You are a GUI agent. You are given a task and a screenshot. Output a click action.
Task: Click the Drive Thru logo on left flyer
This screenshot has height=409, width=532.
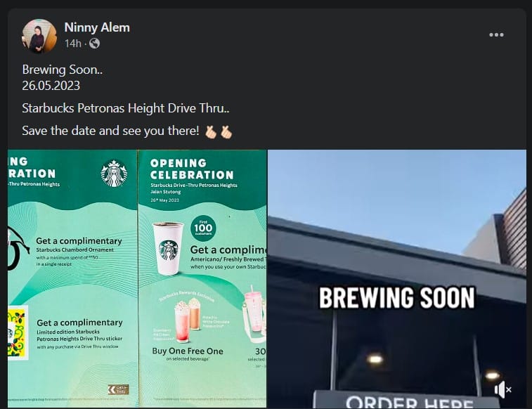coord(118,389)
